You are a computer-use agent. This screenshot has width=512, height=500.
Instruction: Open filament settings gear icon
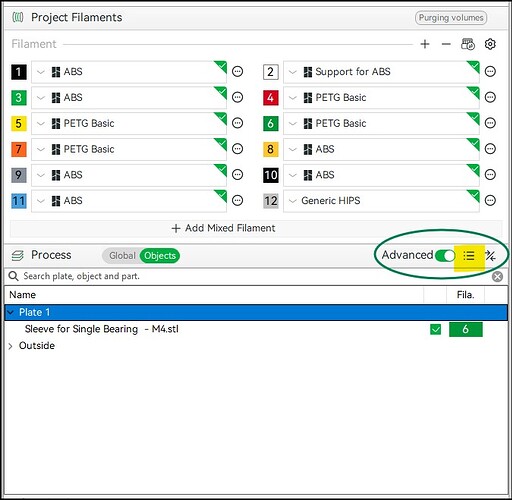[490, 44]
